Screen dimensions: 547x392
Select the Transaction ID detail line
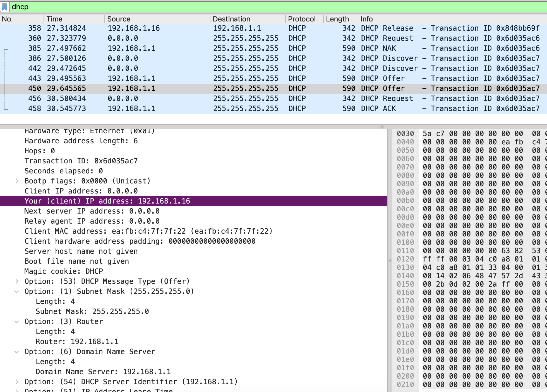[x=81, y=161]
